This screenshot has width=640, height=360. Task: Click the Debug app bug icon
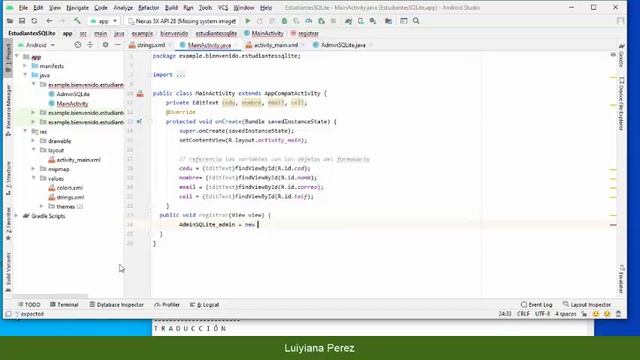point(284,21)
